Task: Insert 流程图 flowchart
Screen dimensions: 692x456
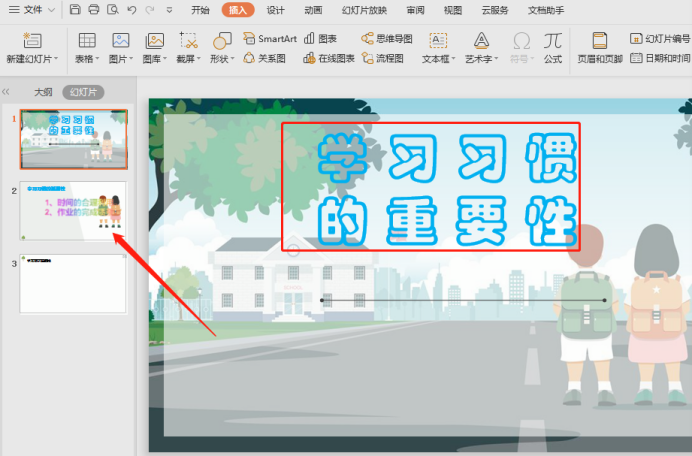Action: [382, 58]
